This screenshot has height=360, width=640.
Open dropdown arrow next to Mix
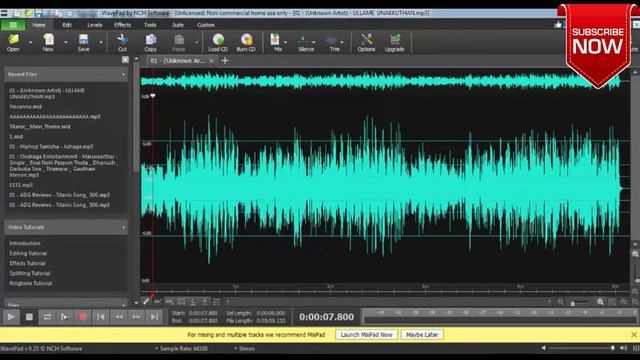point(285,42)
